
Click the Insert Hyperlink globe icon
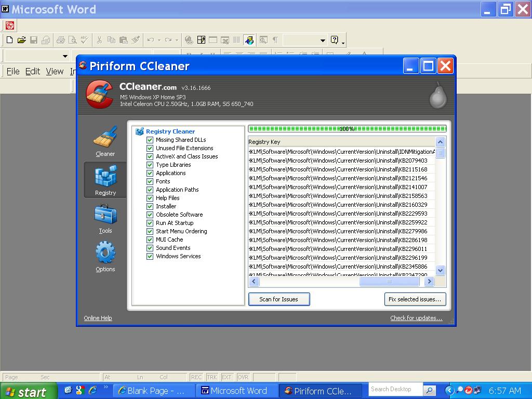pos(189,40)
